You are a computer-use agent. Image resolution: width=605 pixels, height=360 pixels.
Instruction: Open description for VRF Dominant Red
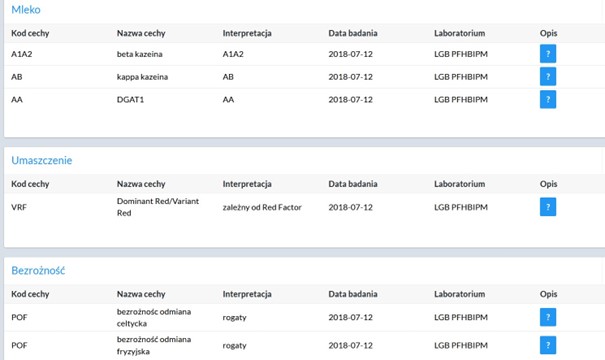click(x=548, y=207)
